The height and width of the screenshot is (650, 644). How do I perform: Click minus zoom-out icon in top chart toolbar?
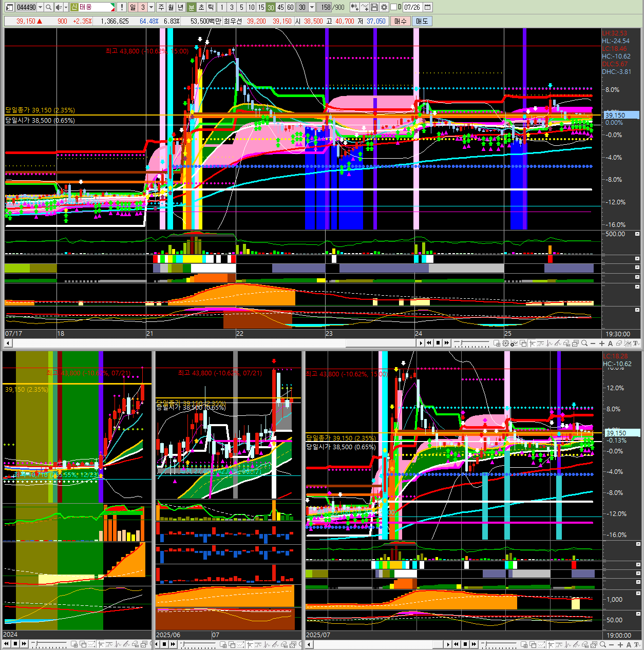pos(593,343)
